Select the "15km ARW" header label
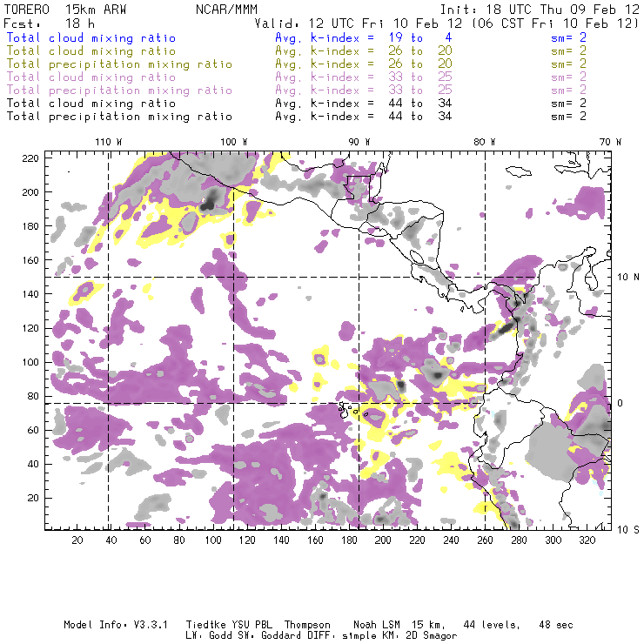 click(96, 10)
